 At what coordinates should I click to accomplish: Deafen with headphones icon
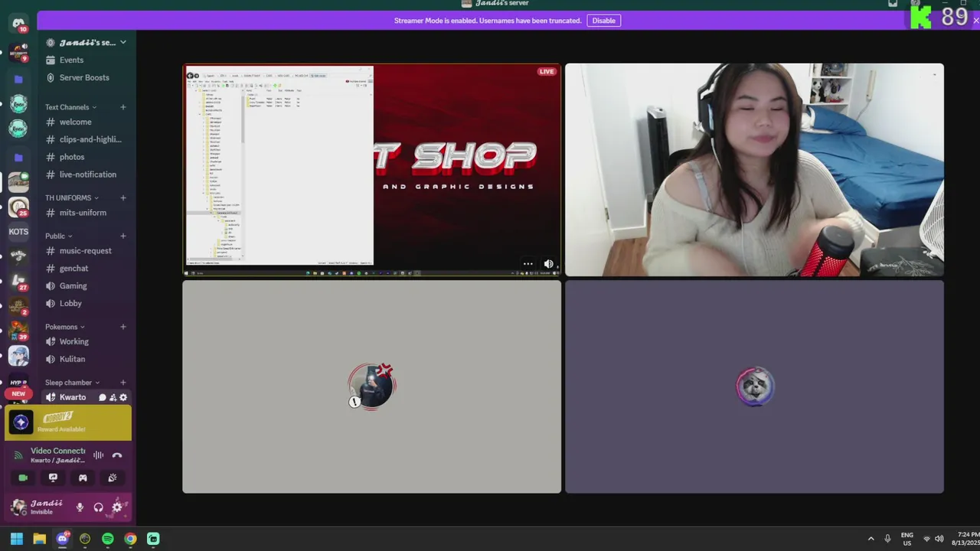pos(98,507)
